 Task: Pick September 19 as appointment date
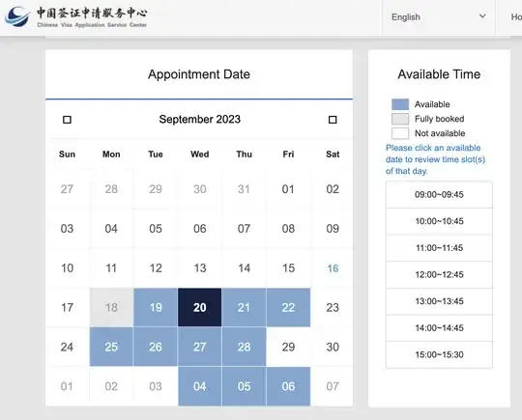(x=156, y=307)
